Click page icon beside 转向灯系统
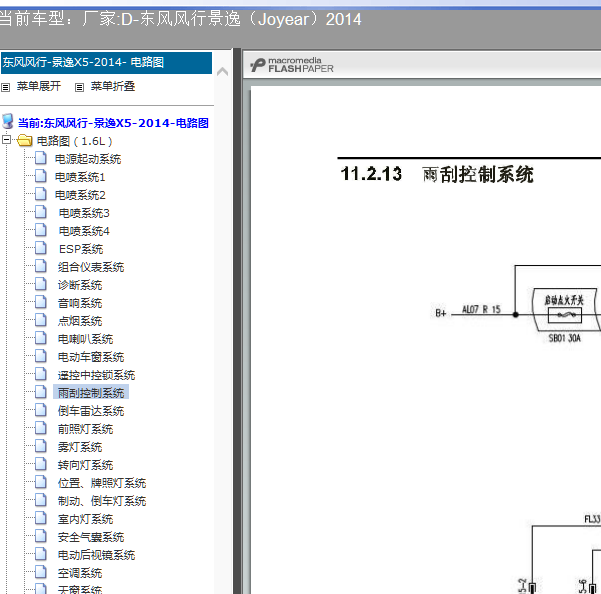Screen dimensions: 601x594 tap(41, 464)
